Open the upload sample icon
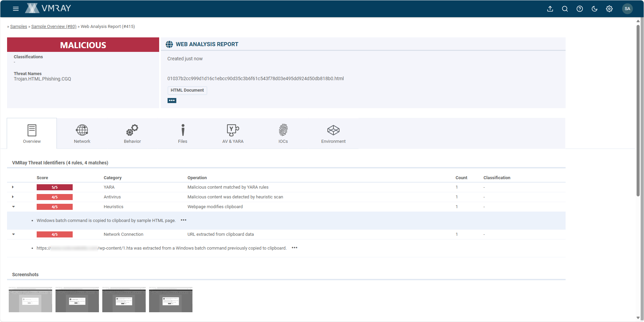644x322 pixels. pos(550,9)
